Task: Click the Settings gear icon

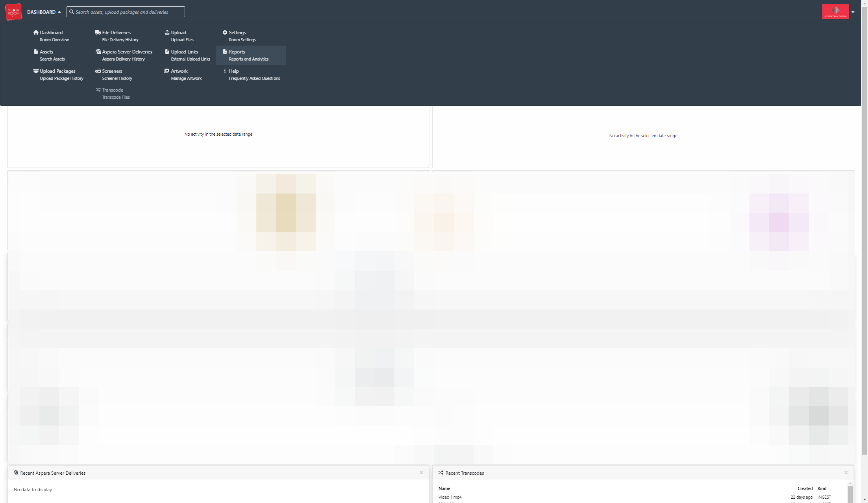Action: 225,32
